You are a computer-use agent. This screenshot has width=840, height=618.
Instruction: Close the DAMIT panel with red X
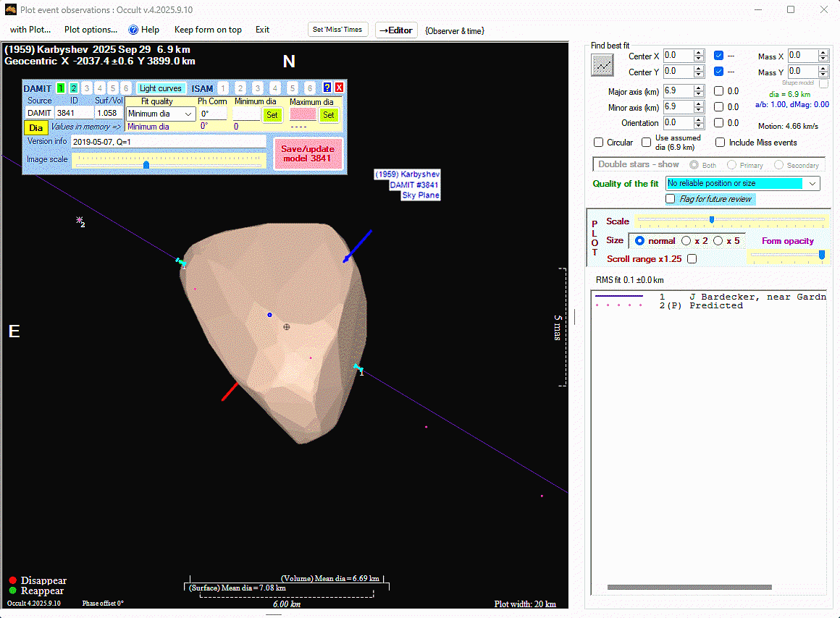(339, 88)
